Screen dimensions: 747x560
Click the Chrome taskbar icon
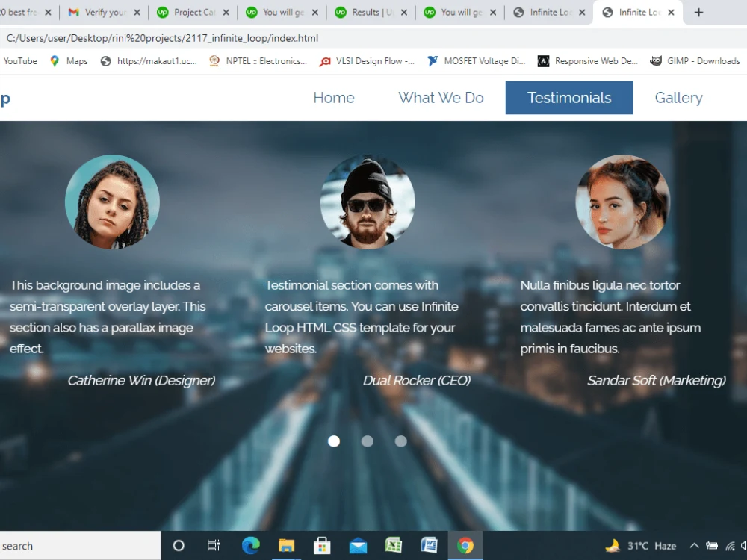(465, 546)
